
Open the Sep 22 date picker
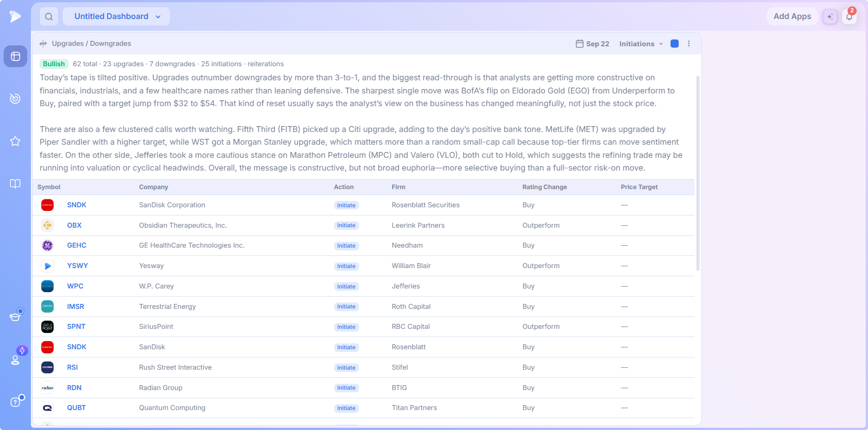coord(592,44)
